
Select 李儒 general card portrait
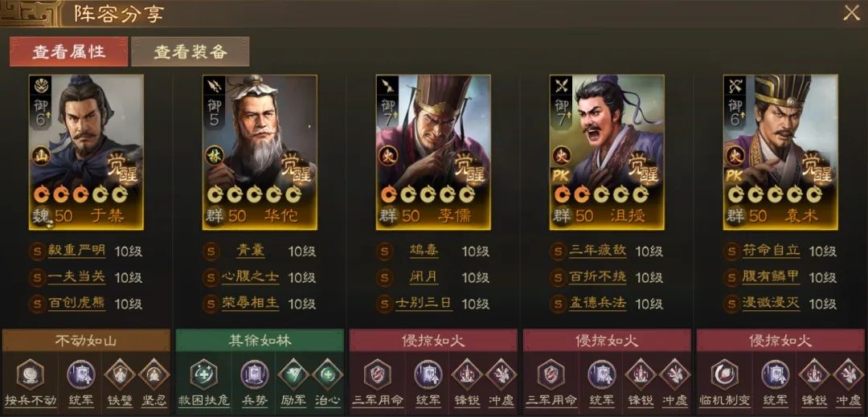click(433, 152)
